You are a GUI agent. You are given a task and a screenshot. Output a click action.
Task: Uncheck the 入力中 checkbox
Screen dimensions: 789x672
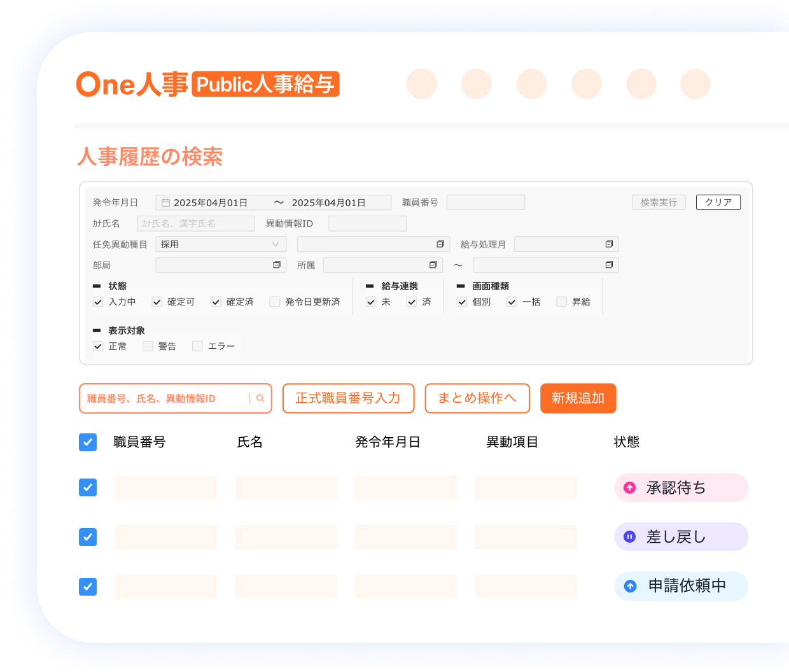pos(98,302)
